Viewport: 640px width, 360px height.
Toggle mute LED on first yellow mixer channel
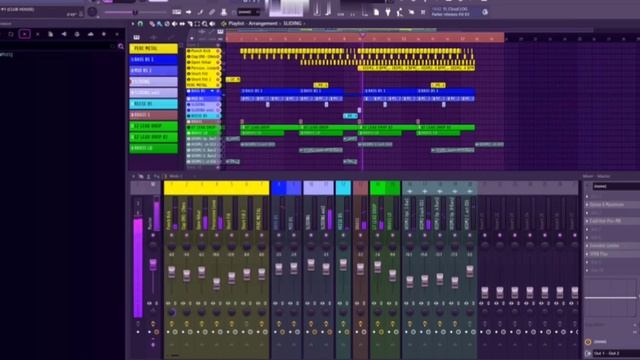171,236
